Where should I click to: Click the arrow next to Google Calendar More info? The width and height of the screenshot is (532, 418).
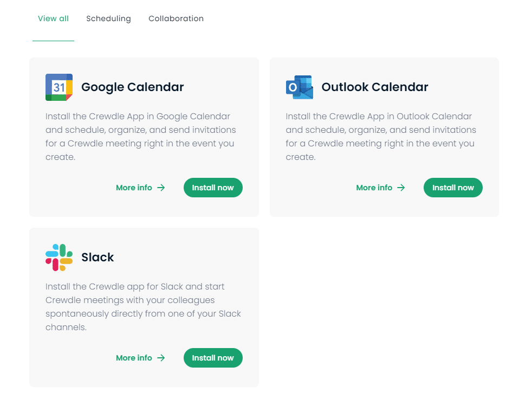161,188
